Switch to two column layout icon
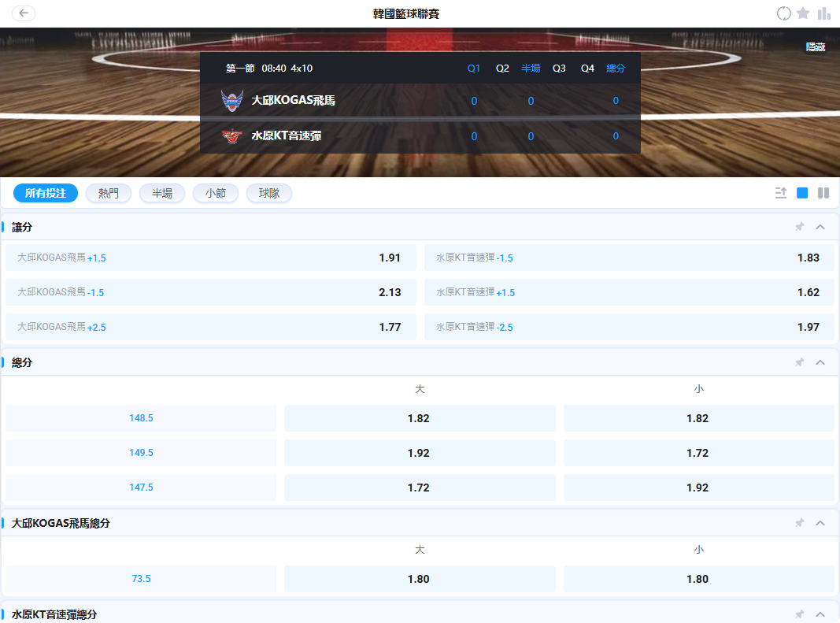The image size is (840, 623). coord(823,193)
